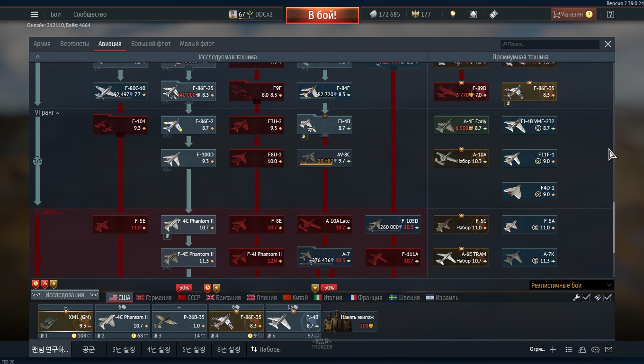Select the premium F-89D aircraft

tap(461, 91)
